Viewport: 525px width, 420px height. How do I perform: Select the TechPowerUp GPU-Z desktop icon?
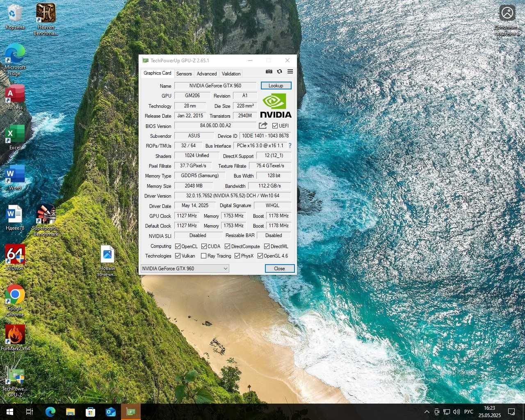click(x=15, y=381)
